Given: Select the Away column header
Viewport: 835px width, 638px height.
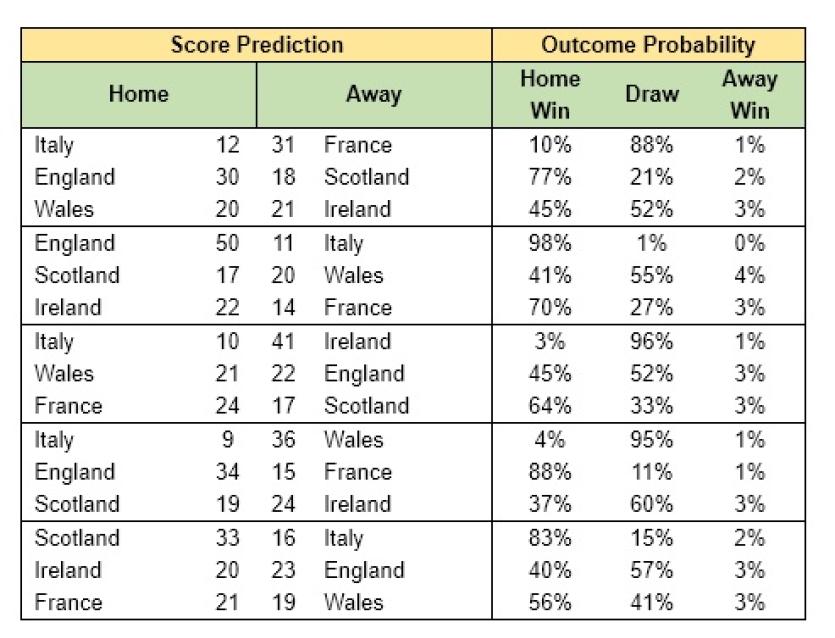Looking at the screenshot, I should coord(373,94).
